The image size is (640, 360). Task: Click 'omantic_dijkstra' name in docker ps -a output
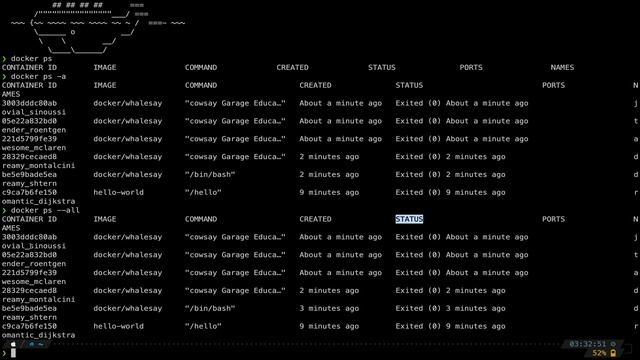click(x=38, y=202)
